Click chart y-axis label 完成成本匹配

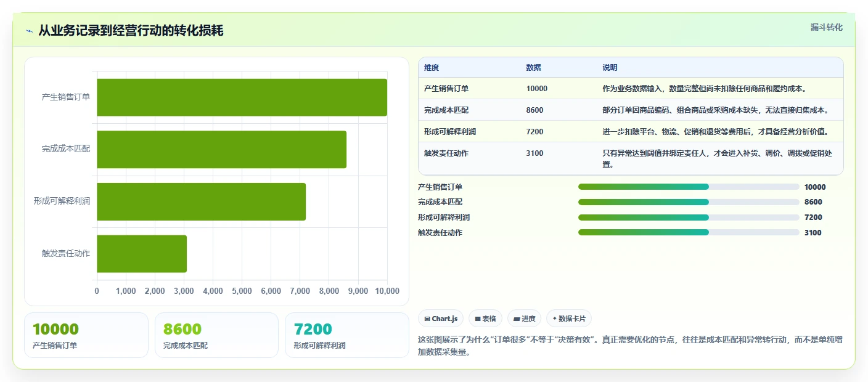pyautogui.click(x=66, y=149)
